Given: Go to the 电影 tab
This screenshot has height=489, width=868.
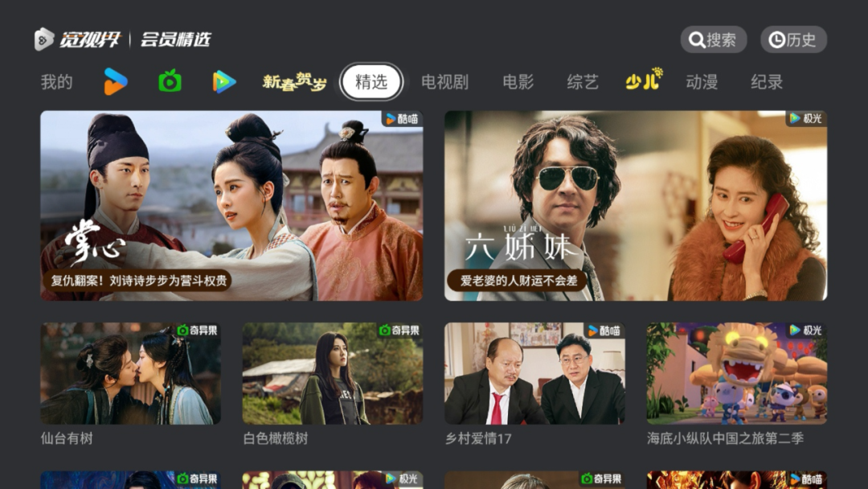Looking at the screenshot, I should pyautogui.click(x=518, y=82).
